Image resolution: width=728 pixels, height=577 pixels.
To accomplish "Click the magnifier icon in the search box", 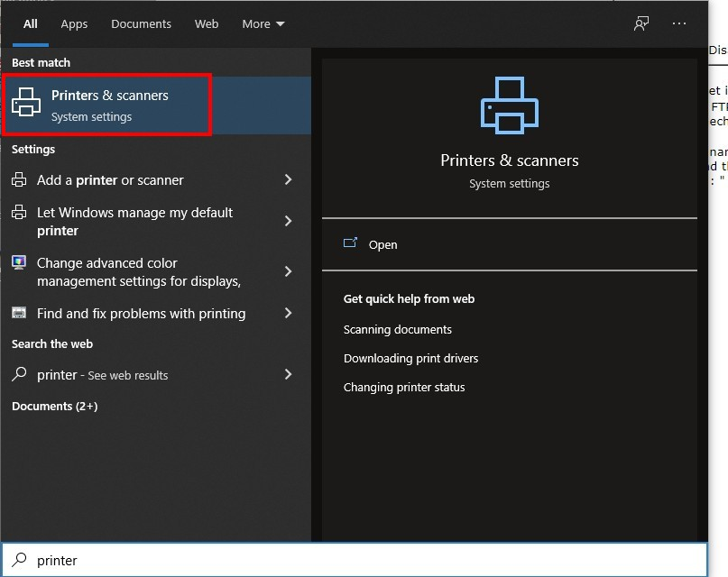I will coord(19,560).
